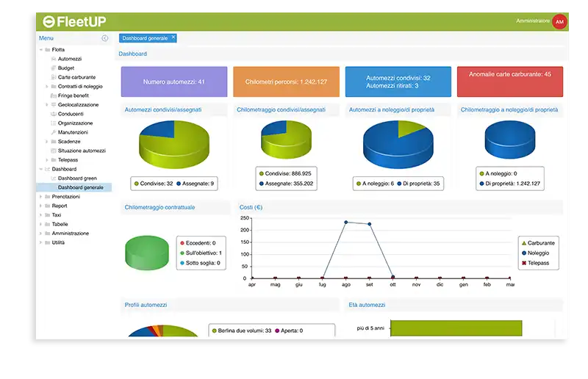Click the Eccedenti red legend swatch
This screenshot has width=588, height=379.
182,242
